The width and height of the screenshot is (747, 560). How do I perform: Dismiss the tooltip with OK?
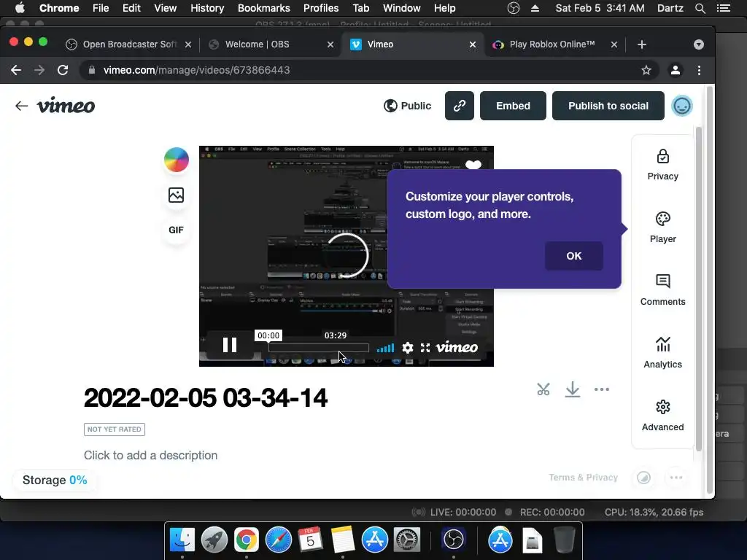coord(573,256)
